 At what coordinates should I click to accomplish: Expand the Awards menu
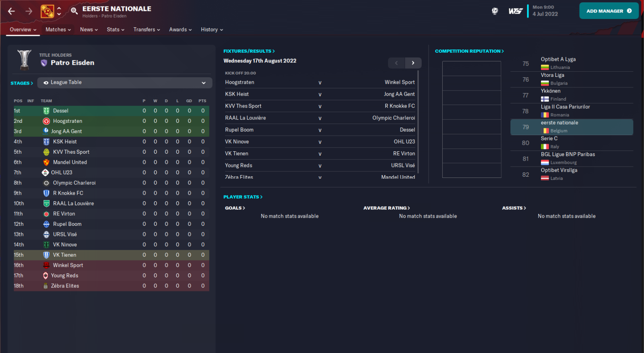180,29
